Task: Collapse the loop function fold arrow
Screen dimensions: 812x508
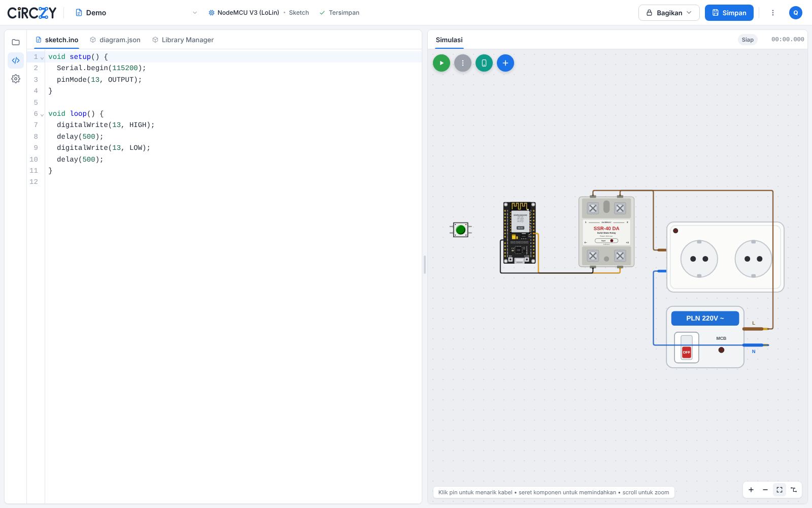Action: (42, 114)
